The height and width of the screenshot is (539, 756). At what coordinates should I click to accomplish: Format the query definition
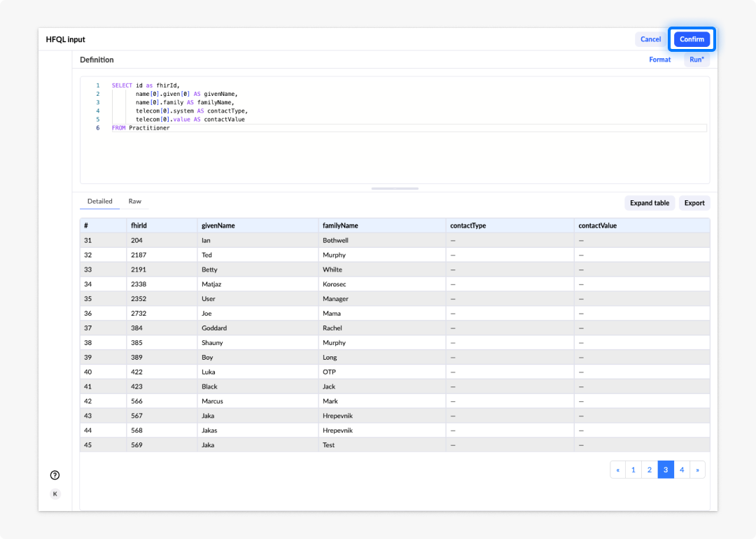point(659,59)
